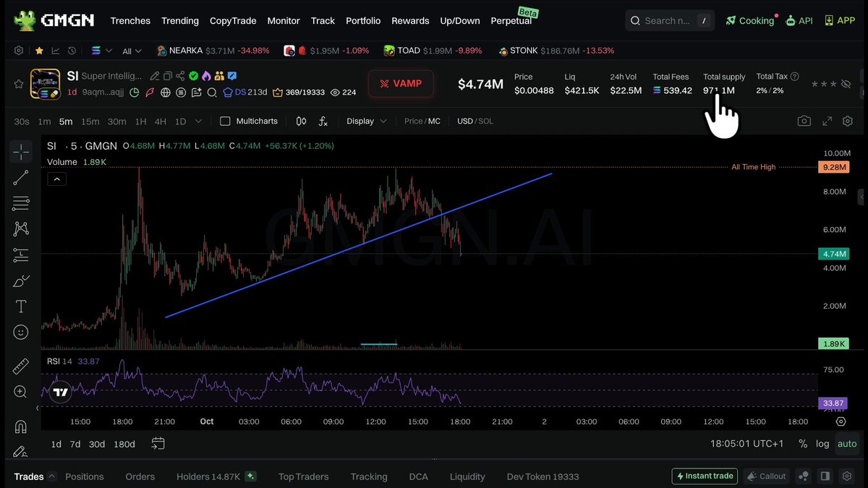Go to the CopyTrade page
Image resolution: width=868 pixels, height=488 pixels.
click(x=233, y=20)
